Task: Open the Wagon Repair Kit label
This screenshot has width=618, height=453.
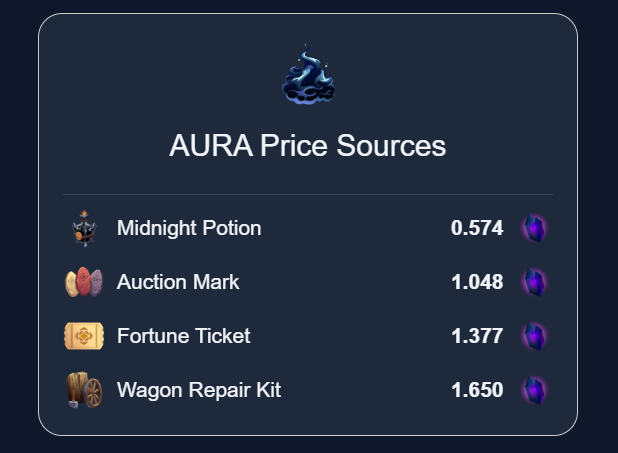Action: point(199,390)
